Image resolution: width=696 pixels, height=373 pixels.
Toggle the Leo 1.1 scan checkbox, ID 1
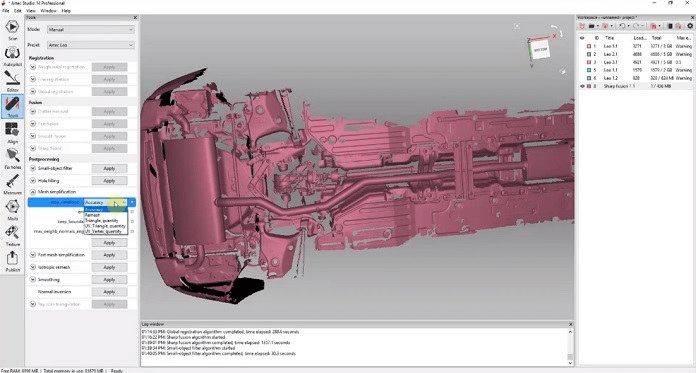point(589,46)
